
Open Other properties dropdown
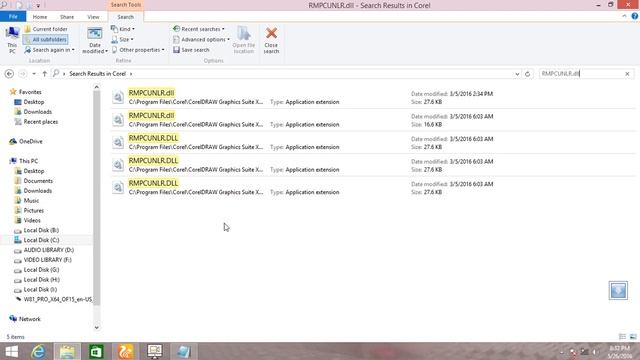click(x=138, y=50)
